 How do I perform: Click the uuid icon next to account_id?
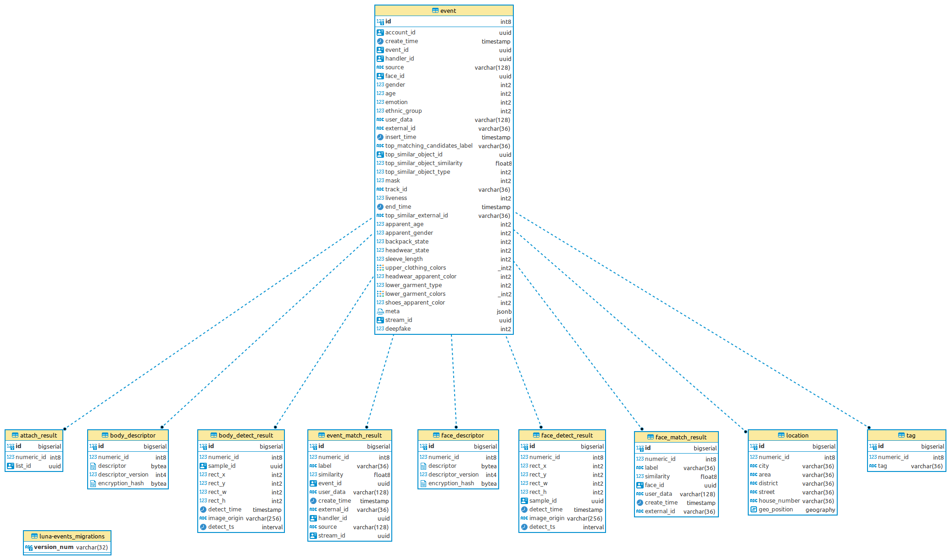[x=380, y=33]
